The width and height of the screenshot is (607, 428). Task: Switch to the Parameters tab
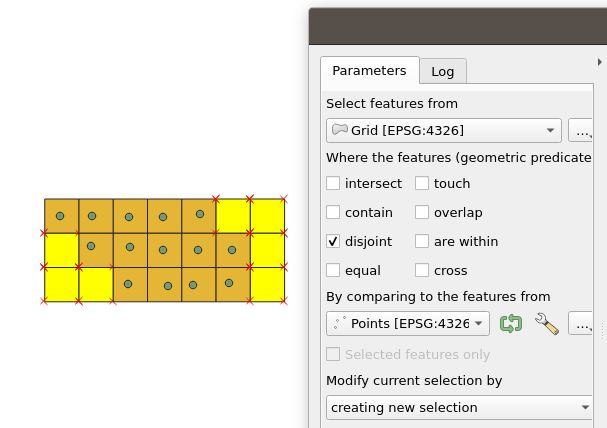click(369, 70)
